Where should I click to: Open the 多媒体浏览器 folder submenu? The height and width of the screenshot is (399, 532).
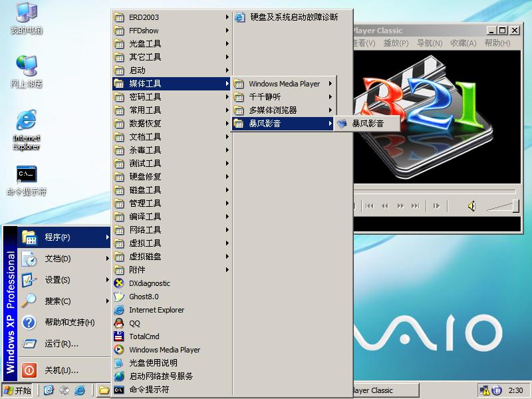click(283, 110)
